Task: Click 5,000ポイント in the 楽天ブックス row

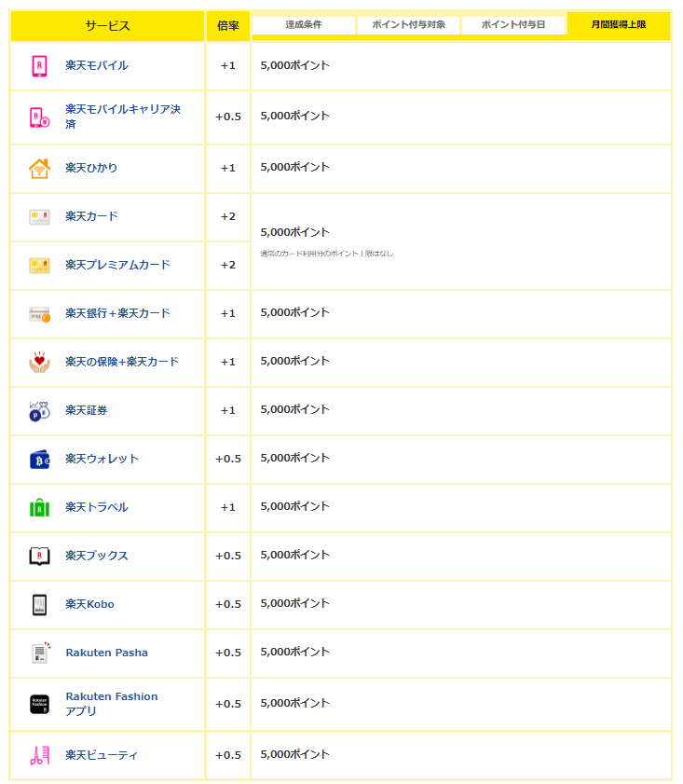Action: point(294,555)
